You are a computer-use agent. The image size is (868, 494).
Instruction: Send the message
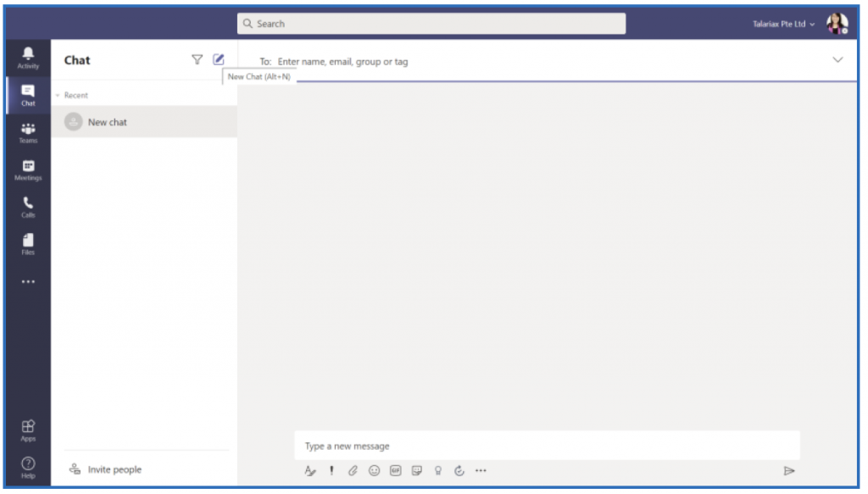coord(789,470)
